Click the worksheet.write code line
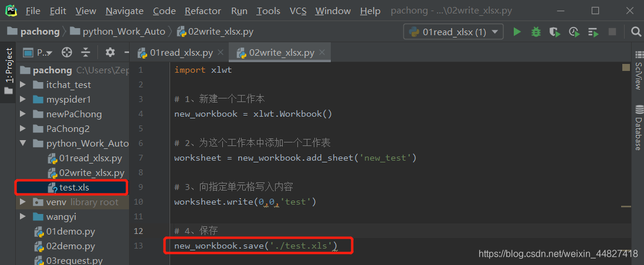Image resolution: width=644 pixels, height=265 pixels. click(x=245, y=202)
